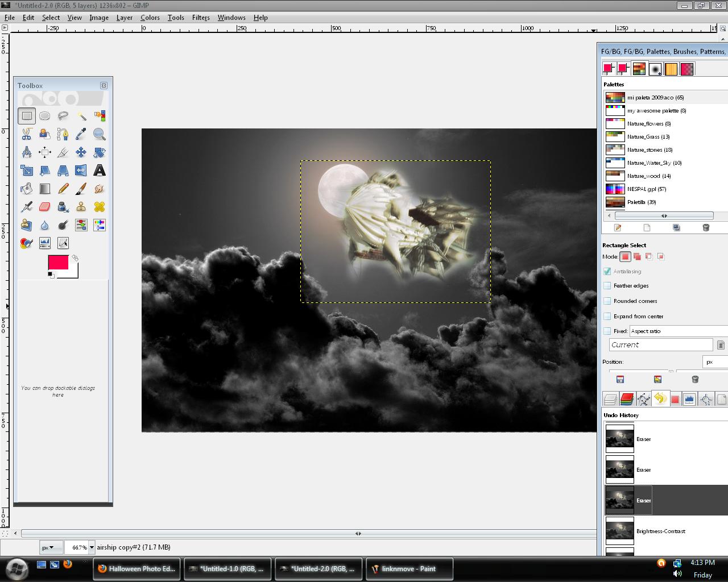
Task: Choose the Eraser tool in Toolbox
Action: pyautogui.click(x=45, y=207)
